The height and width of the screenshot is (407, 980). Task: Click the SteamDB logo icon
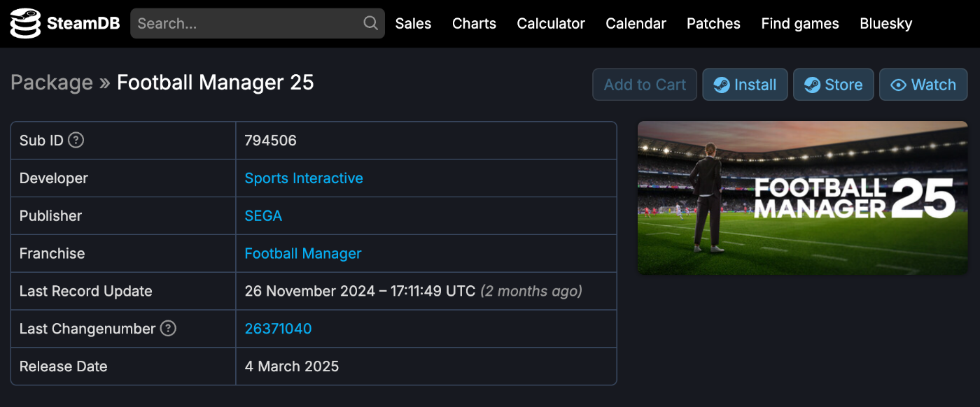pyautogui.click(x=25, y=24)
